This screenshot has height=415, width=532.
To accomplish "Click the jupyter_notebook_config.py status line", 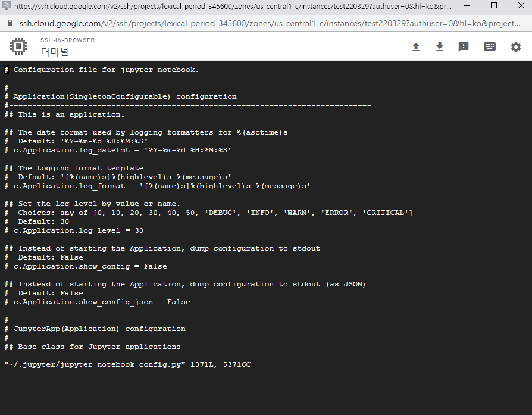I will pyautogui.click(x=127, y=364).
